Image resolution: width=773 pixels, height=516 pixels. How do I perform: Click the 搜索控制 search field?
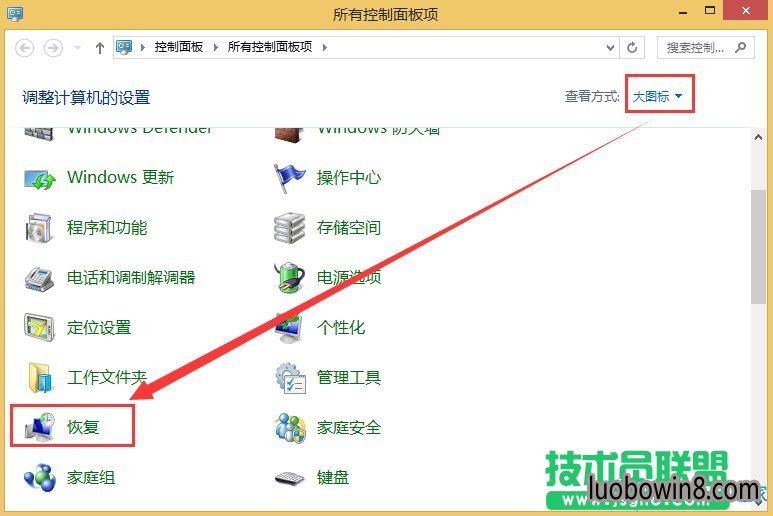tap(705, 48)
